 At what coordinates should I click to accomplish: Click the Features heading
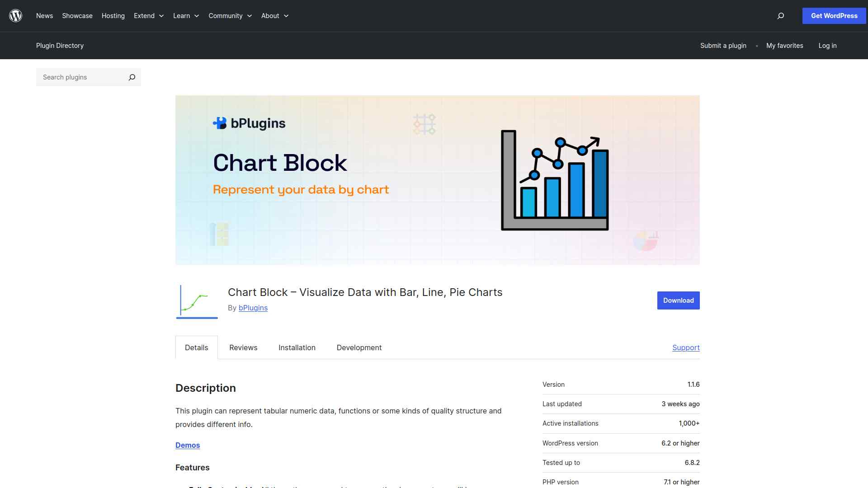[x=193, y=468]
